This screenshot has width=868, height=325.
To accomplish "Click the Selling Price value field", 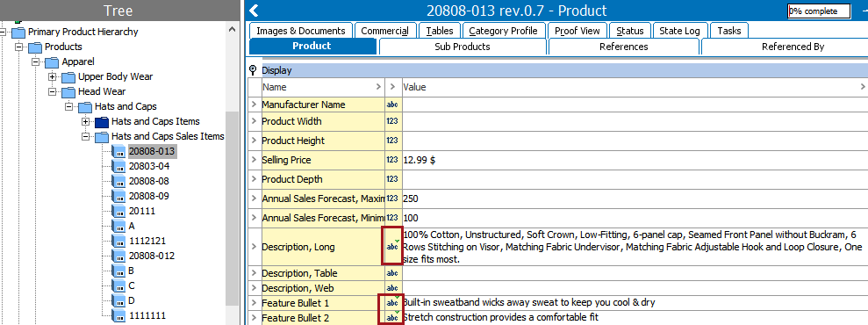I will [635, 160].
